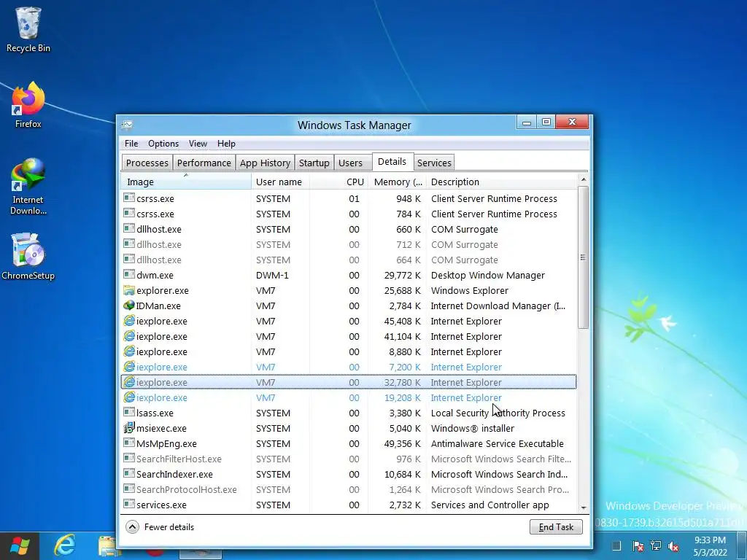
Task: Click the scroll down arrow of process list
Action: [x=583, y=508]
